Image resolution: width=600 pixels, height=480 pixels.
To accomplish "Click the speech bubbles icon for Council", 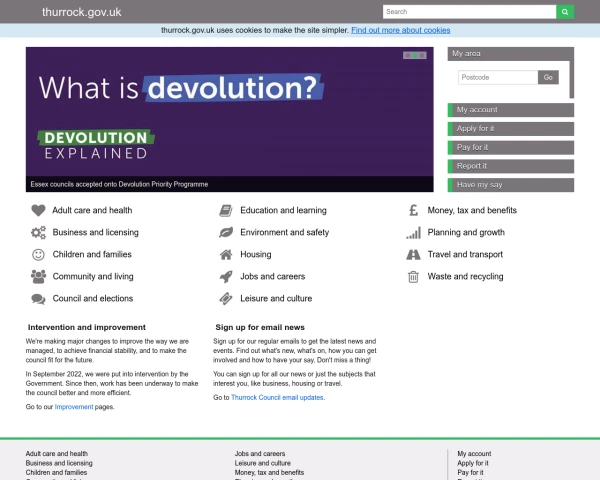I will [x=38, y=299].
